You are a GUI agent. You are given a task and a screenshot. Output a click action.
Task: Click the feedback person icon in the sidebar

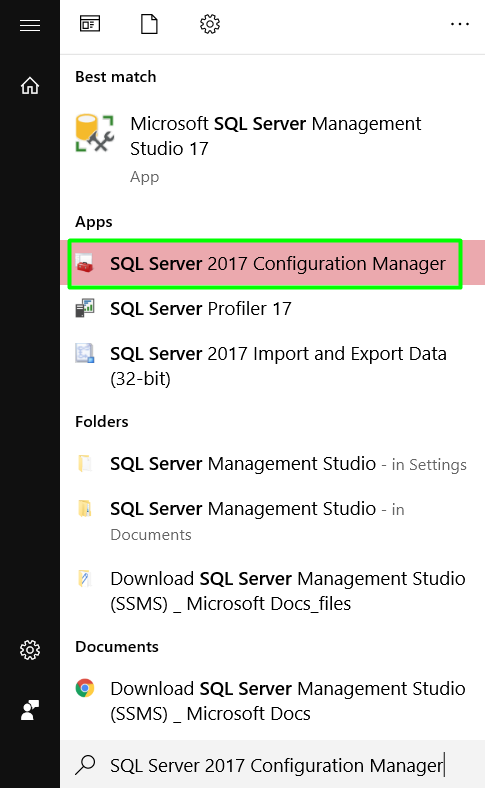click(x=30, y=710)
